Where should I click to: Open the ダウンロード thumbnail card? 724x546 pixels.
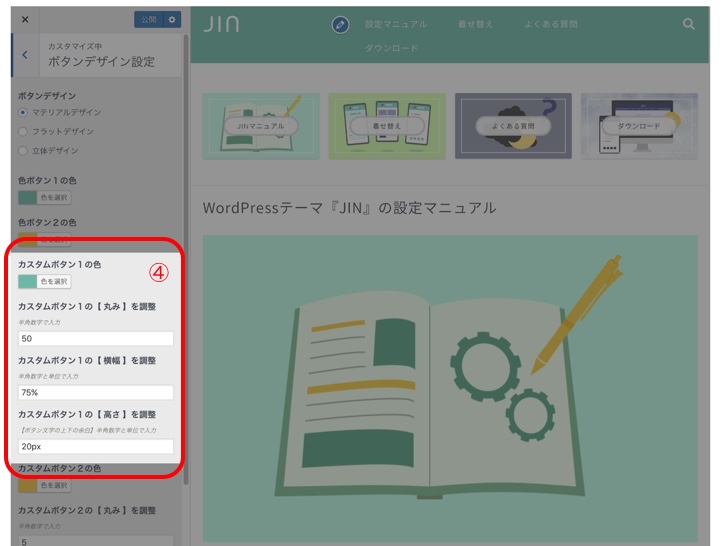pos(639,126)
